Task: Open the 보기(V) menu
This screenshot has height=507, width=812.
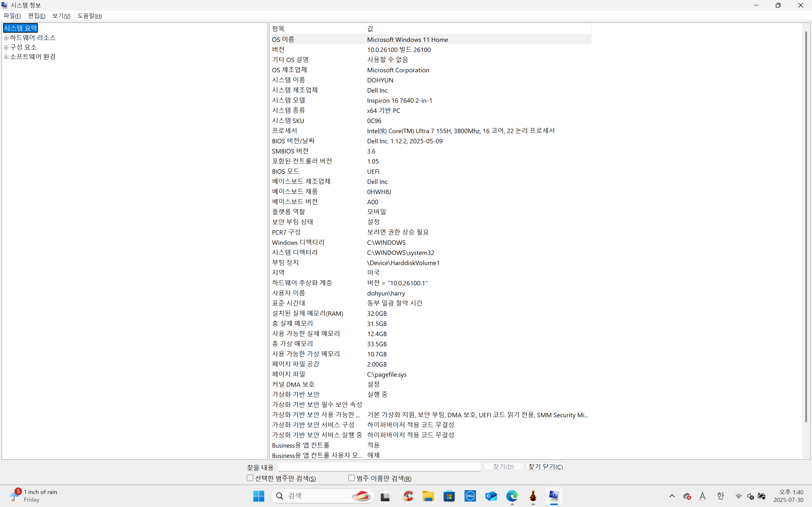Action: point(62,16)
